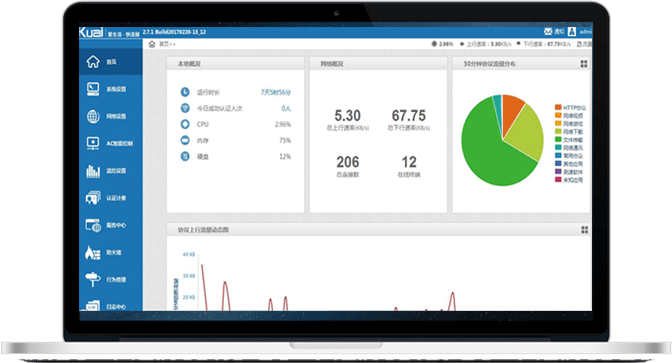Viewport: 672px width, 363px height.
Task: Click the 通知 label in header
Action: click(559, 32)
